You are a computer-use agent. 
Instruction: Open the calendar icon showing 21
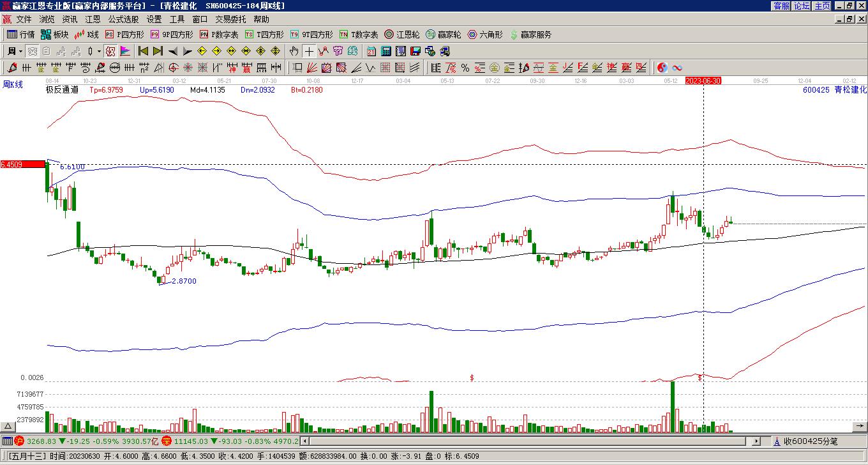(x=371, y=51)
